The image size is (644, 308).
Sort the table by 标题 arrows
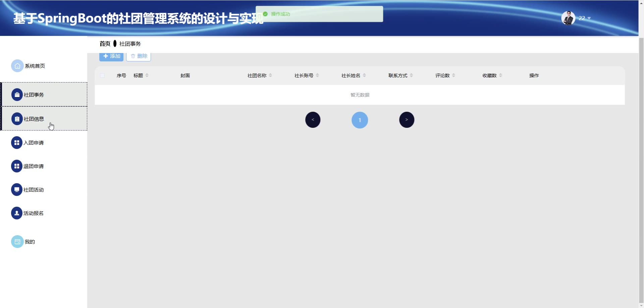pyautogui.click(x=147, y=75)
